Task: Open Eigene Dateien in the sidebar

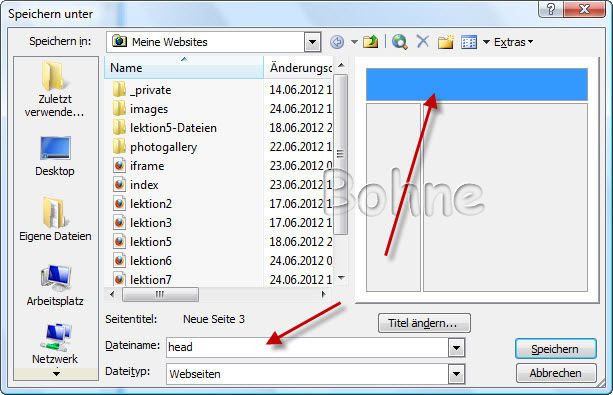Action: coord(55,219)
